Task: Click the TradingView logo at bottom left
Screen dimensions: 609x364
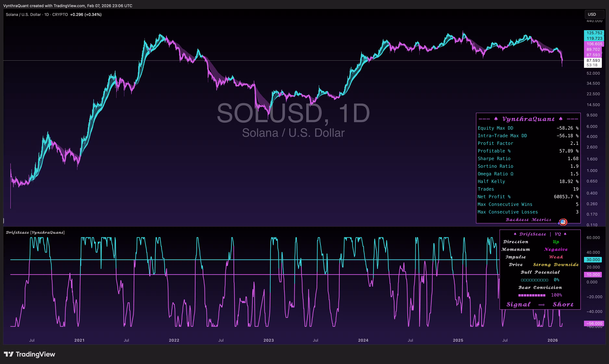Action: [x=29, y=354]
